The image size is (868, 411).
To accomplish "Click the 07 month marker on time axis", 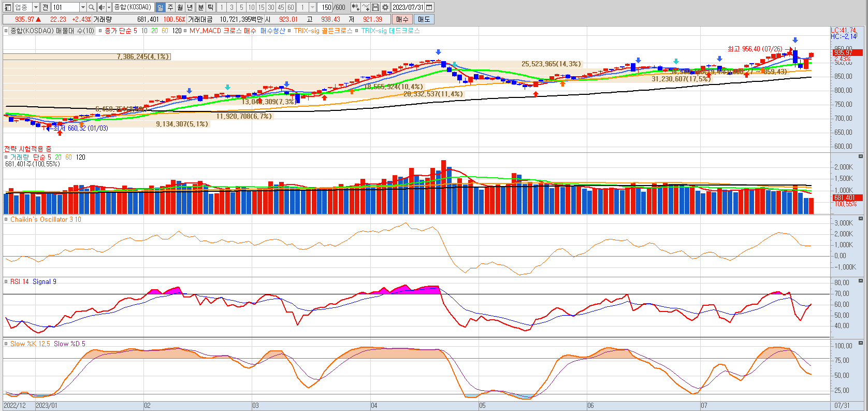I will click(704, 405).
